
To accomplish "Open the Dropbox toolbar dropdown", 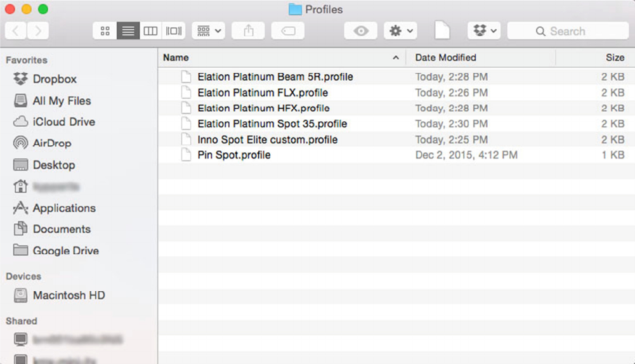I will click(484, 31).
